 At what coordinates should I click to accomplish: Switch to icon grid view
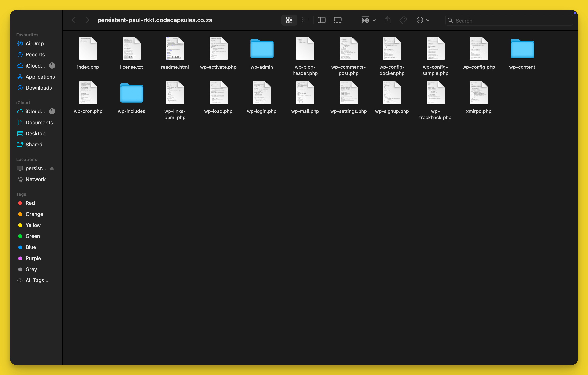(289, 20)
